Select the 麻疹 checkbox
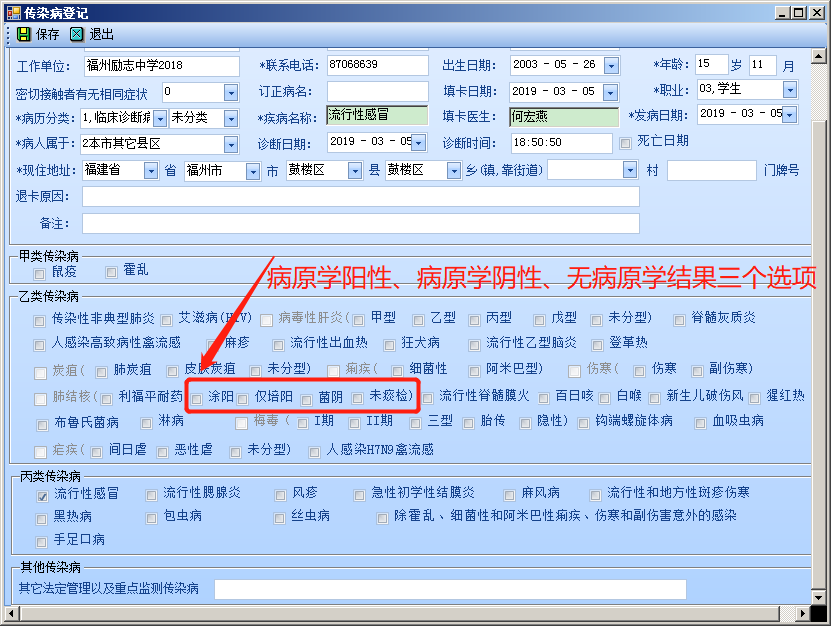This screenshot has width=834, height=626. (212, 345)
